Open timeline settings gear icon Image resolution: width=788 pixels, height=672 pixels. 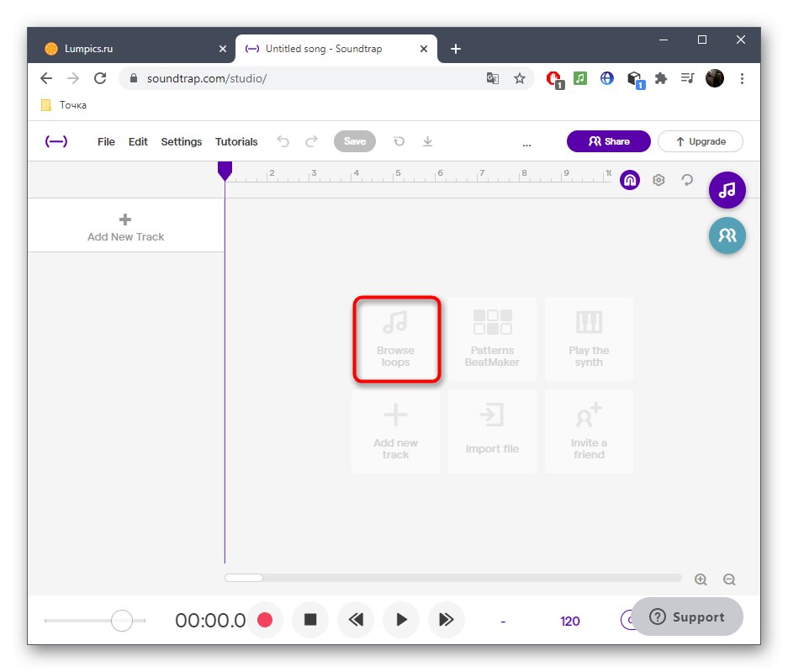click(658, 179)
